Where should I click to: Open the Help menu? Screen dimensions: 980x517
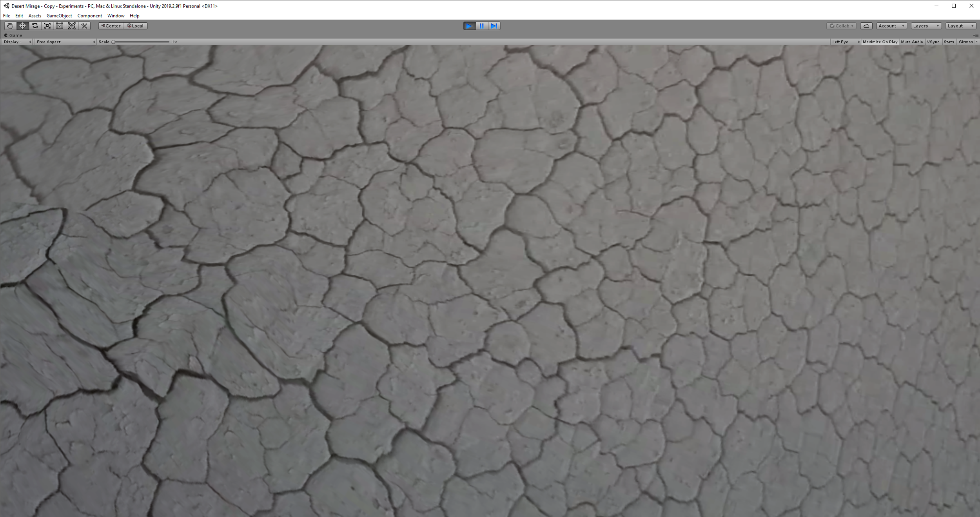[134, 16]
